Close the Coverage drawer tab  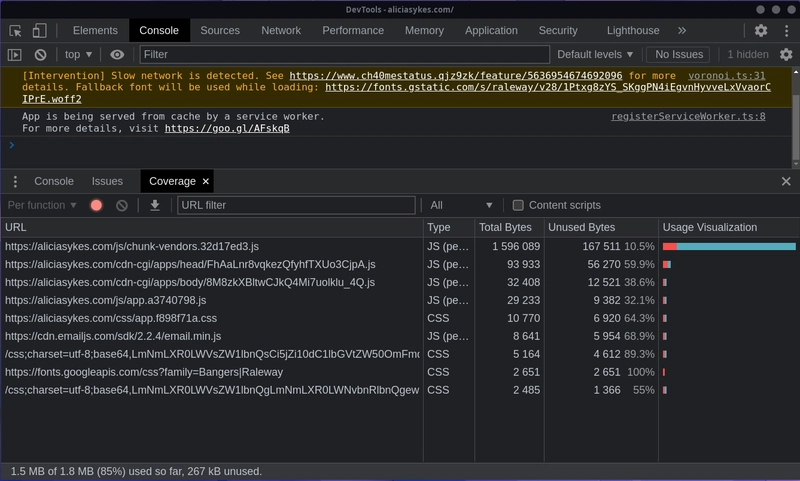pyautogui.click(x=206, y=181)
